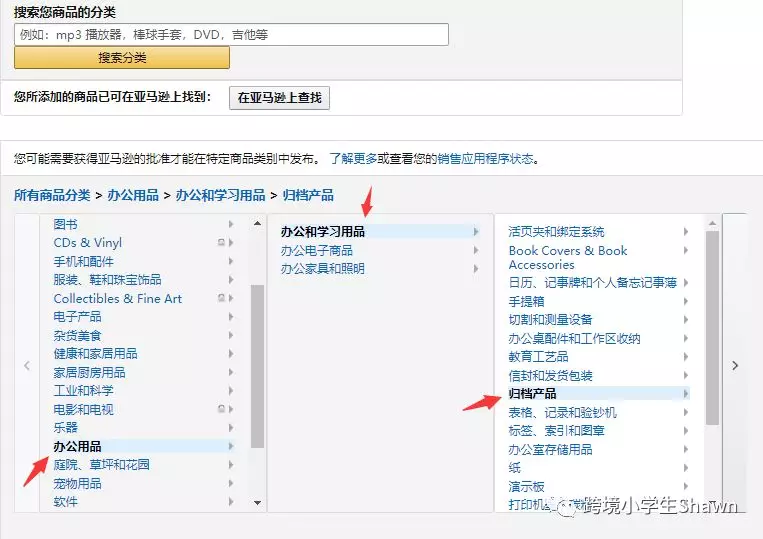
Task: Expand the 乐器 row arrow
Action: tap(231, 428)
